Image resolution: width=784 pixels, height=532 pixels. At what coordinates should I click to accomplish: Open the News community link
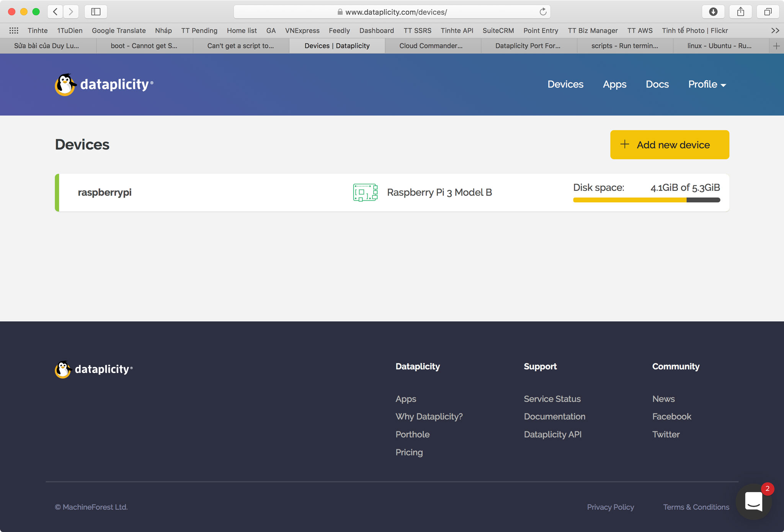click(x=663, y=399)
